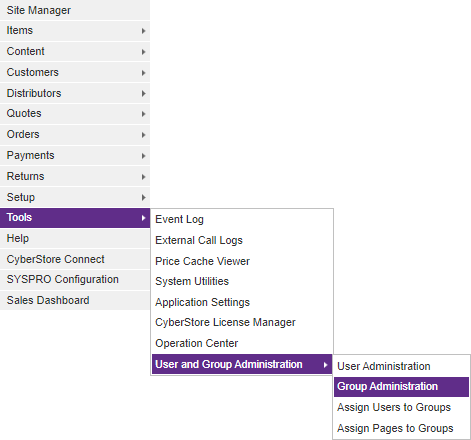Open the Distributors menu
The width and height of the screenshot is (471, 440).
point(75,93)
